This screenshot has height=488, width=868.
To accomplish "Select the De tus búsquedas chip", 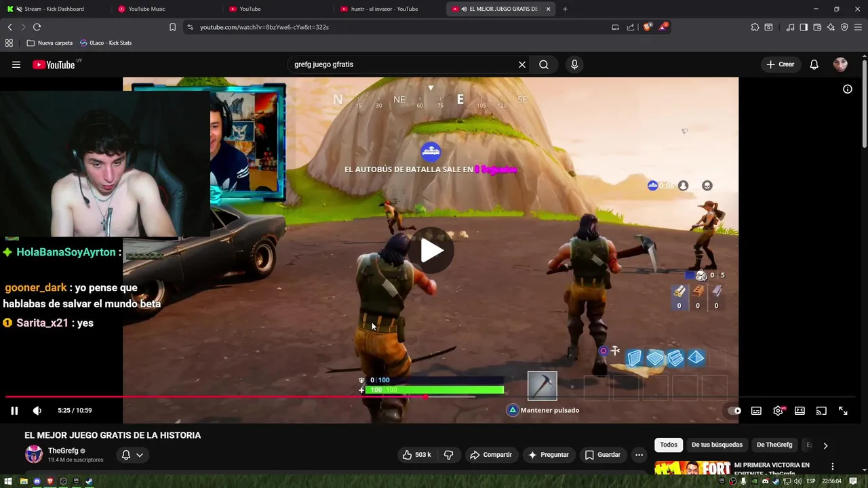I will click(x=717, y=445).
